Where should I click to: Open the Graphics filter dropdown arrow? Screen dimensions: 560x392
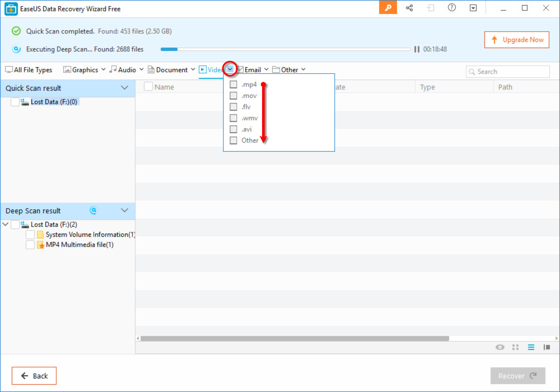(x=103, y=69)
